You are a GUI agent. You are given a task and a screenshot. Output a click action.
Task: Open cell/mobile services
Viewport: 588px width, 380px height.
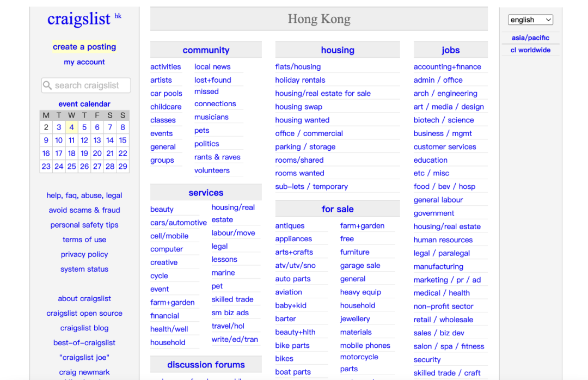coord(169,236)
